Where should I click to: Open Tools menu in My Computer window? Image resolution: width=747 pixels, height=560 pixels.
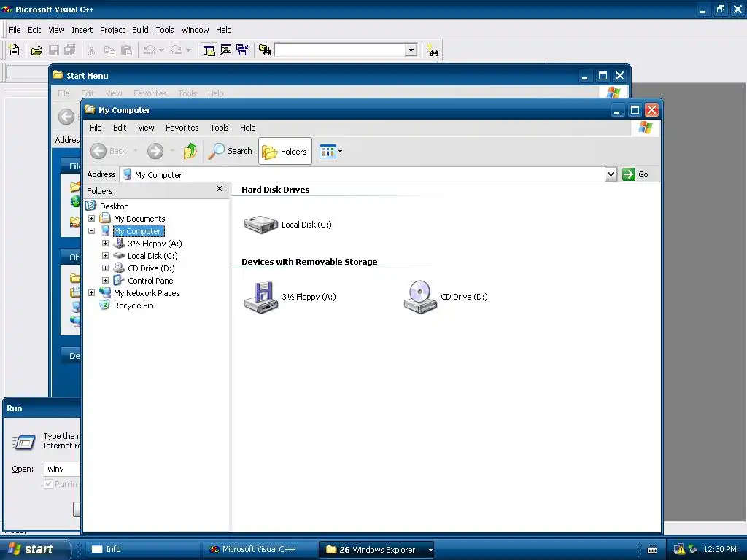click(x=220, y=128)
